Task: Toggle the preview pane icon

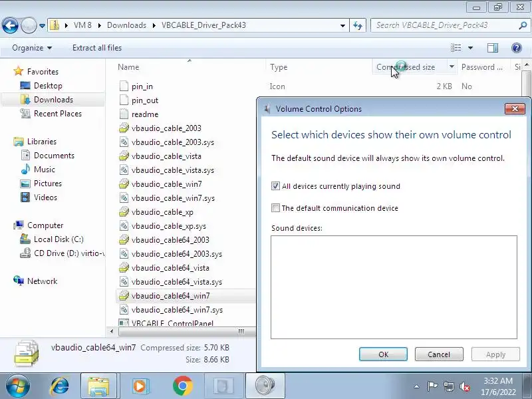Action: 493,48
